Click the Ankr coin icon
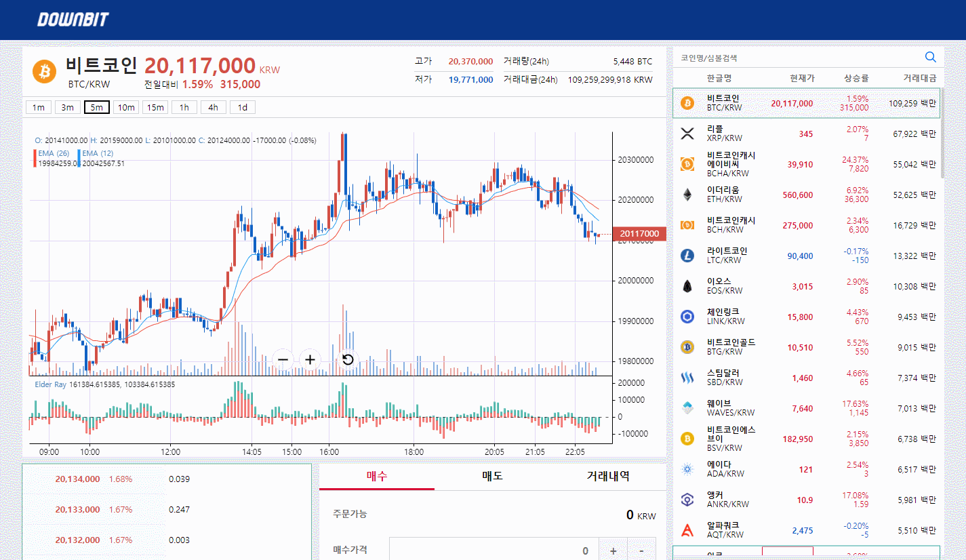 687,500
